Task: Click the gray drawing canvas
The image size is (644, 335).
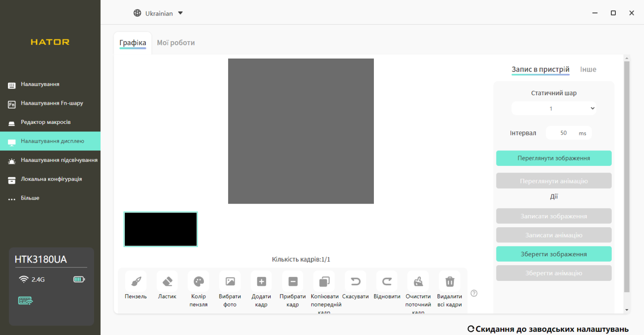Action: tap(301, 131)
